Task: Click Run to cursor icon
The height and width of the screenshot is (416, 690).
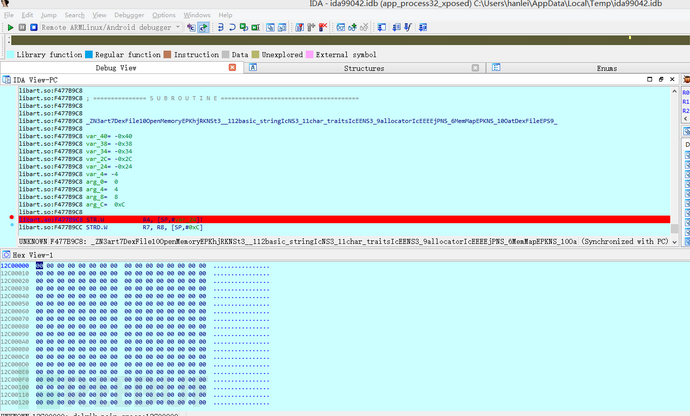Action: 256,27
